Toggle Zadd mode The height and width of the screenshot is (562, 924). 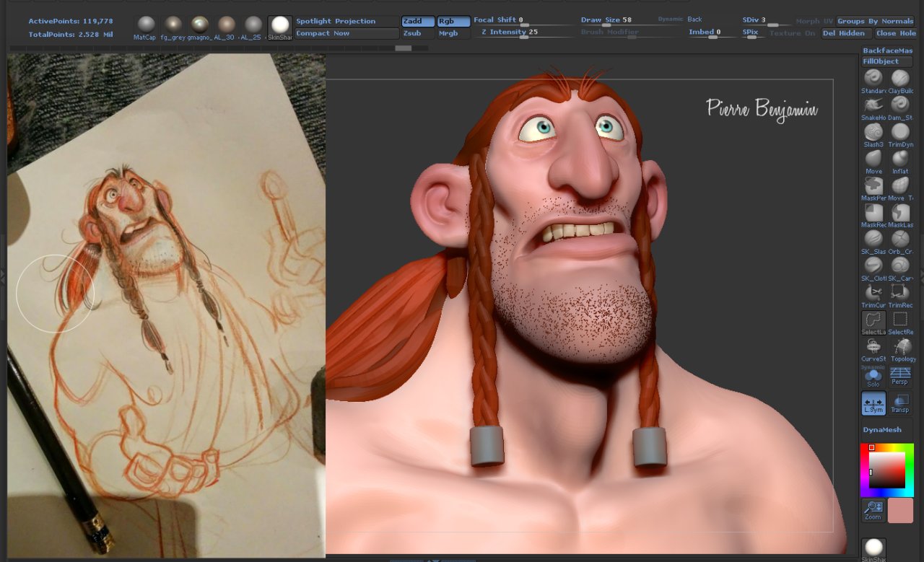click(x=418, y=22)
